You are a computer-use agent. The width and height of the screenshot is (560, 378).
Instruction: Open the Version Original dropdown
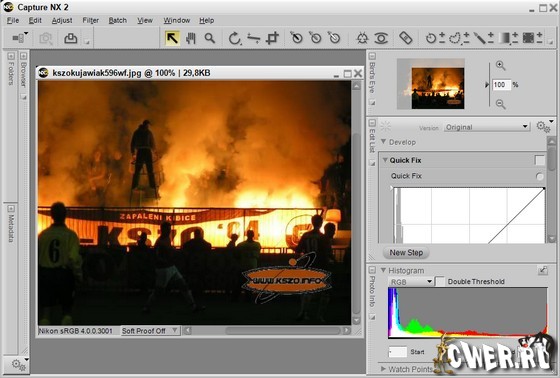tap(487, 127)
